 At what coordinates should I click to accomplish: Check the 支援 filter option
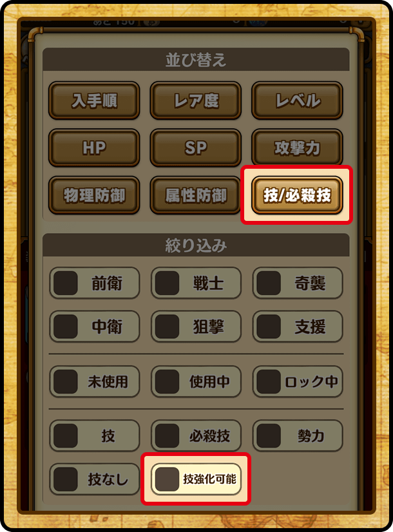(x=297, y=327)
